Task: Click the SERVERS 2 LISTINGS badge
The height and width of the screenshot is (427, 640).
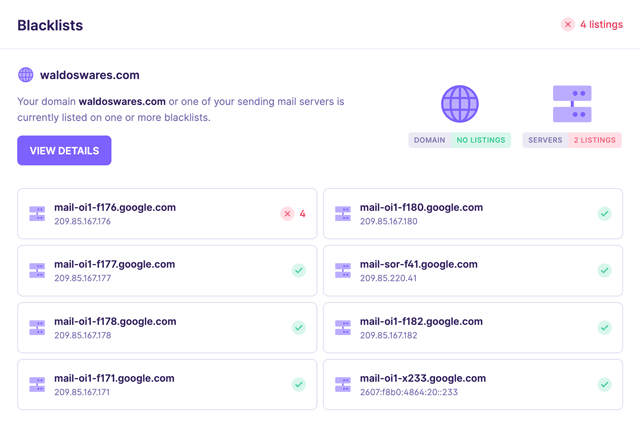Action: tap(572, 140)
